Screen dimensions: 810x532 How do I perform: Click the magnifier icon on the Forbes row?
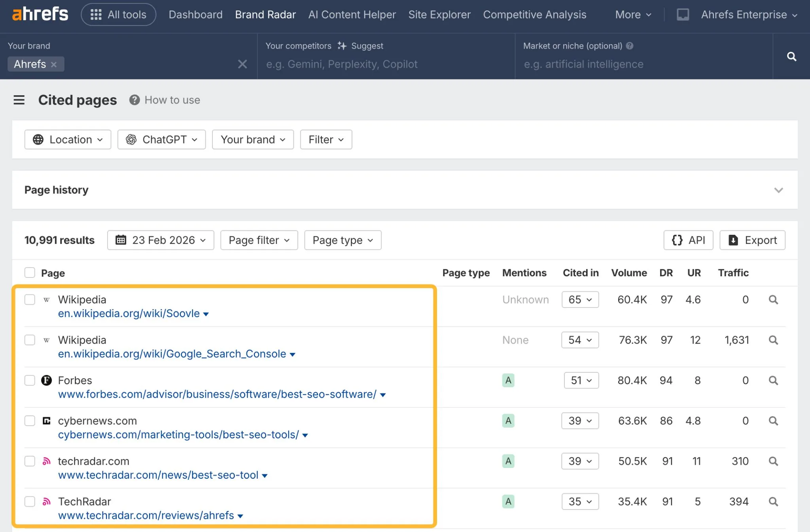click(774, 380)
